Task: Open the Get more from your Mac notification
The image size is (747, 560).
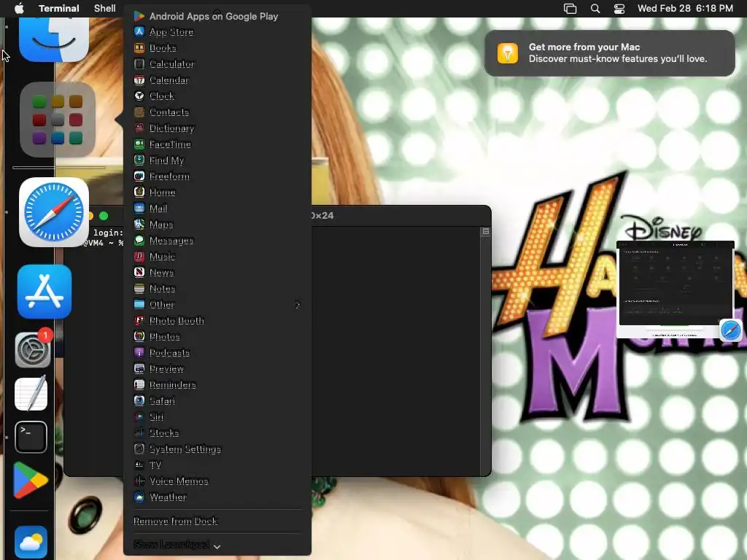Action: click(609, 52)
